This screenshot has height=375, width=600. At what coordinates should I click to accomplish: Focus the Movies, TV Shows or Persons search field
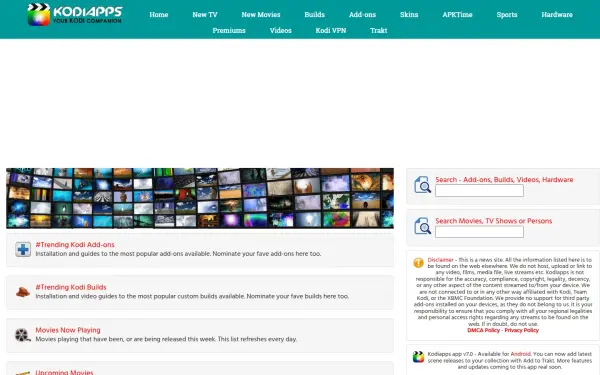tap(479, 232)
